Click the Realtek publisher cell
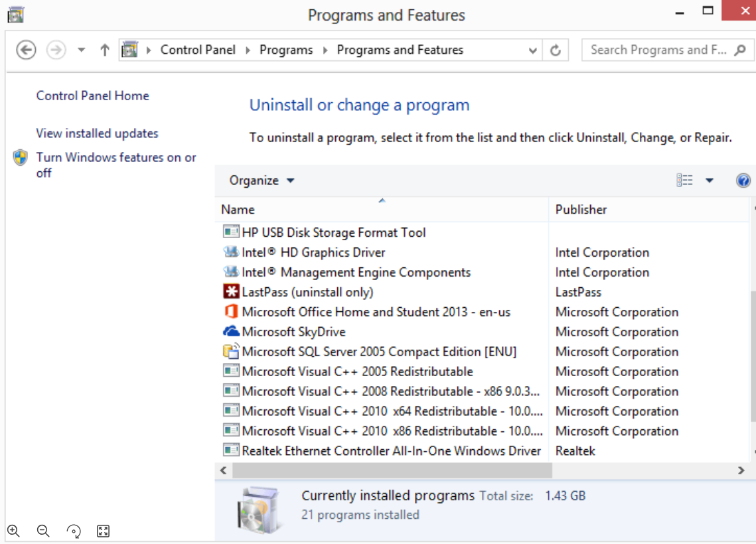756x544 pixels. (575, 450)
